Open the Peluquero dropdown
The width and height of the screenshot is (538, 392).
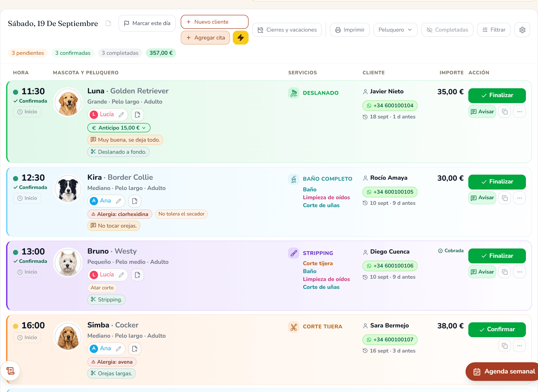click(x=395, y=30)
